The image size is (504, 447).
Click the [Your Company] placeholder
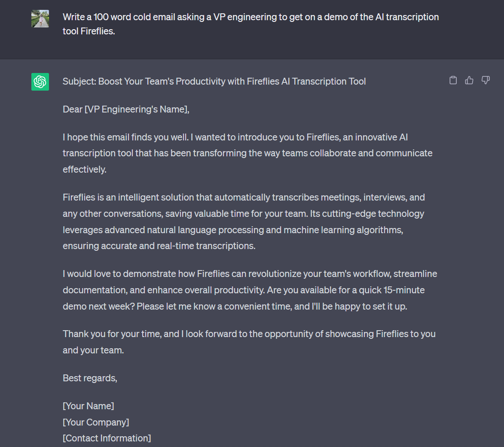tap(96, 422)
